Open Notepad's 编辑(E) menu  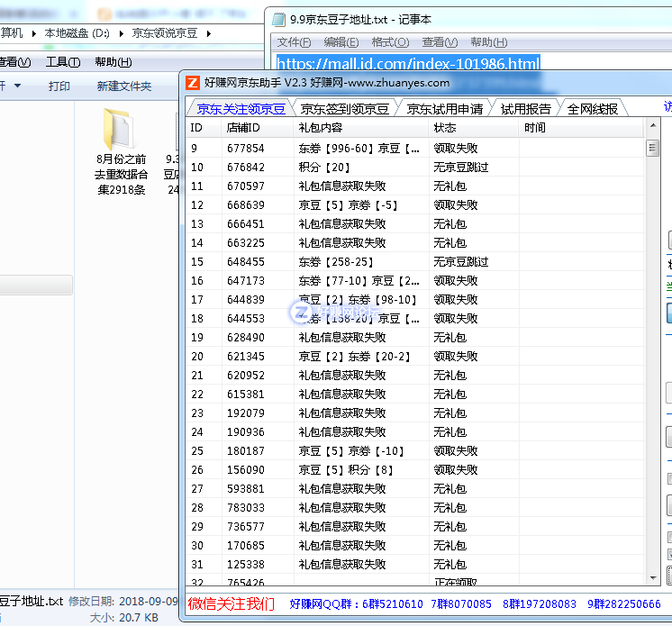coord(341,42)
